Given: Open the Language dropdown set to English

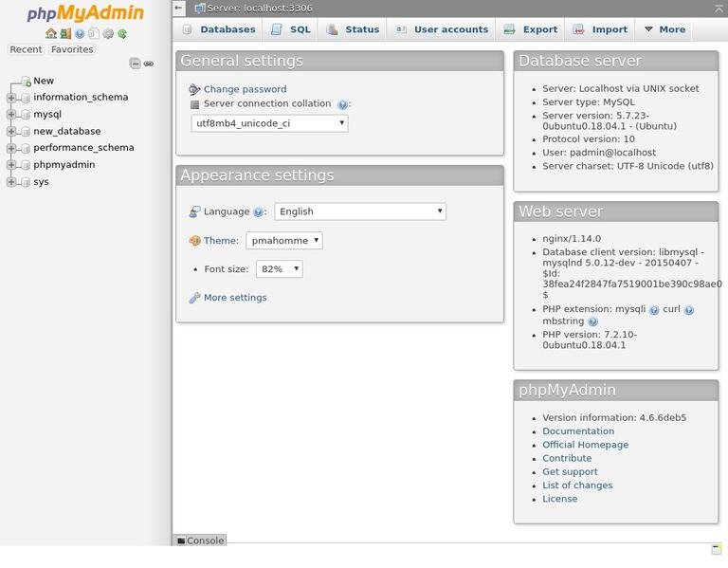Looking at the screenshot, I should (360, 211).
